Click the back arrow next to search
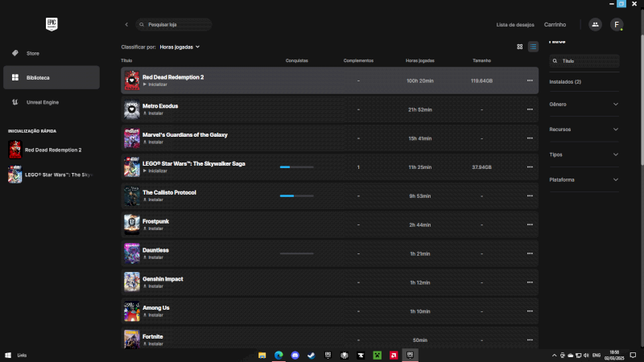Screen dimensions: 644x362 tap(126, 25)
